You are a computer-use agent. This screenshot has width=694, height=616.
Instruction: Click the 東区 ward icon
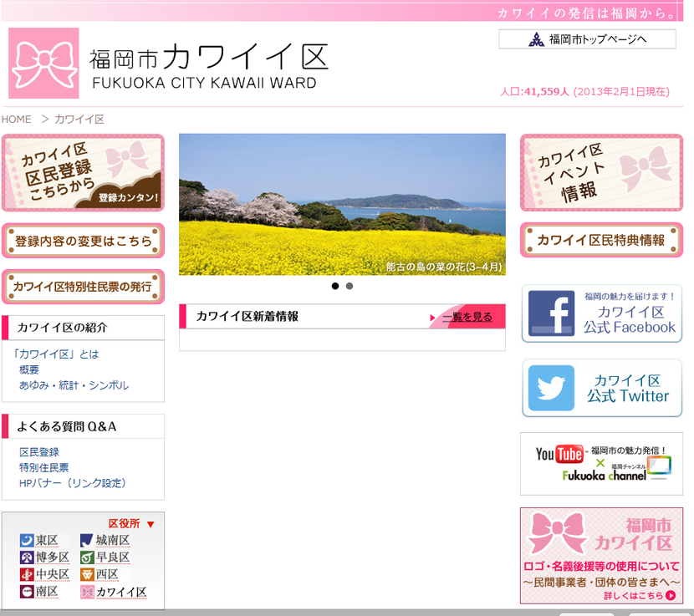tap(27, 540)
